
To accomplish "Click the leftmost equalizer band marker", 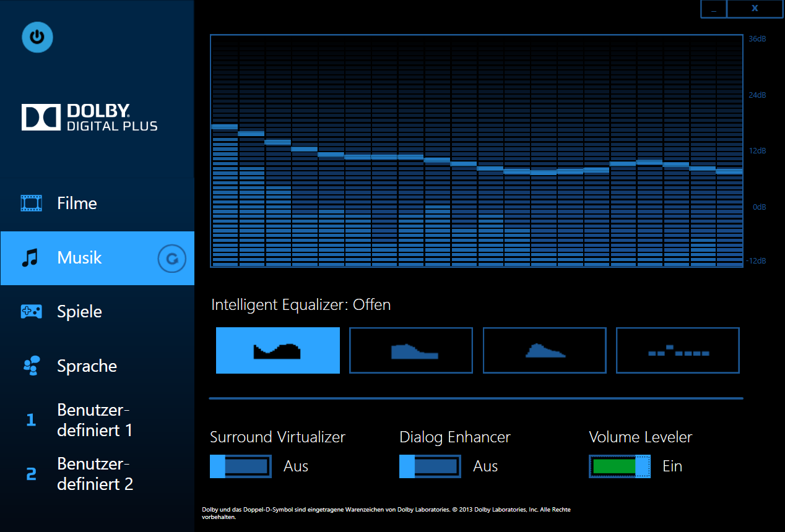I will pyautogui.click(x=224, y=127).
